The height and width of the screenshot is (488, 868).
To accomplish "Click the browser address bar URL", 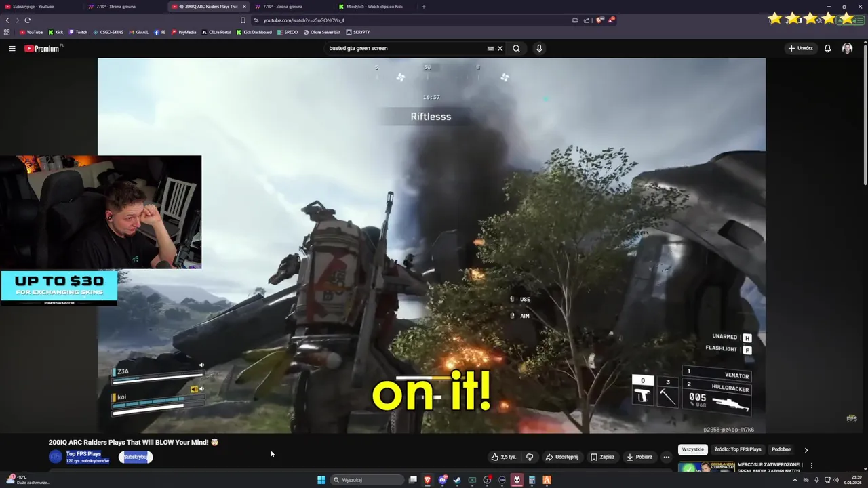I will coord(303,20).
